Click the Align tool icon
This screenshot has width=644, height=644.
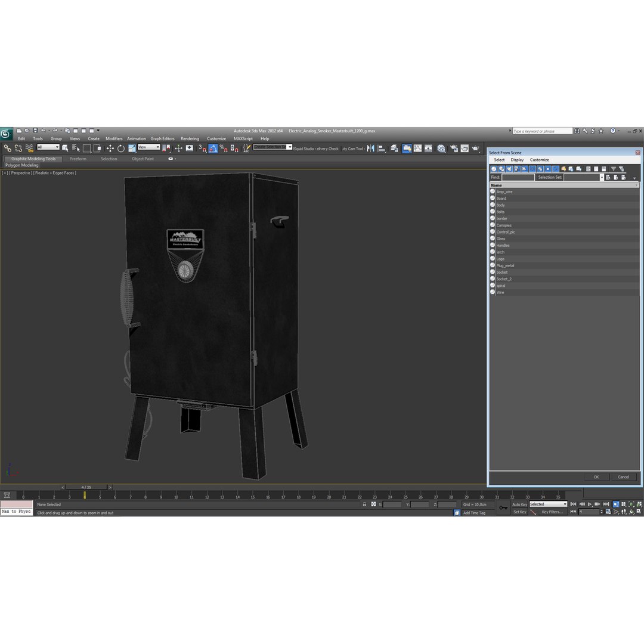382,148
